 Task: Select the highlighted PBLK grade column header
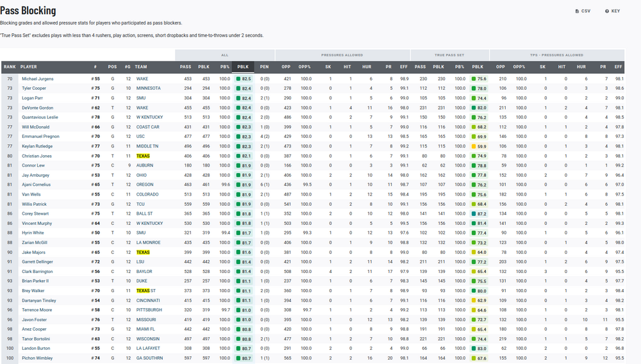point(243,67)
